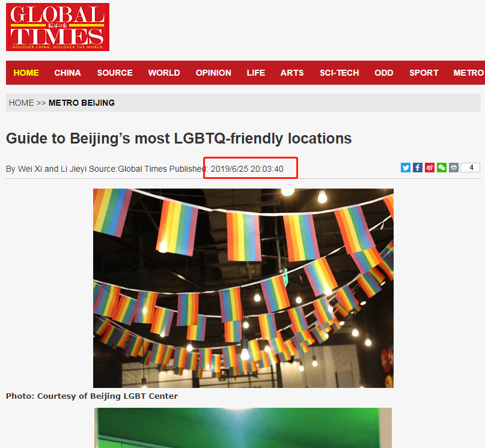Go to the ODD news section

point(384,73)
